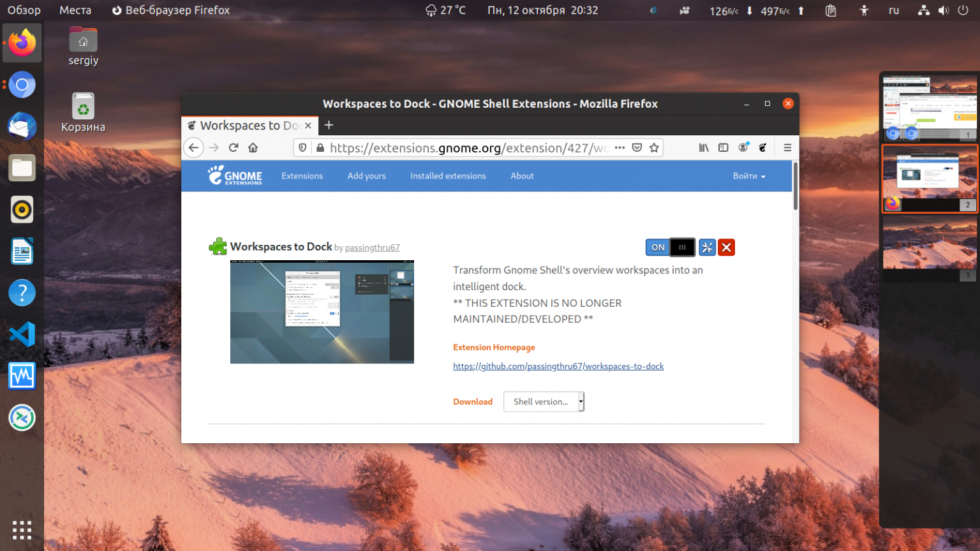
Task: Open Firefox library icon
Action: click(x=704, y=147)
